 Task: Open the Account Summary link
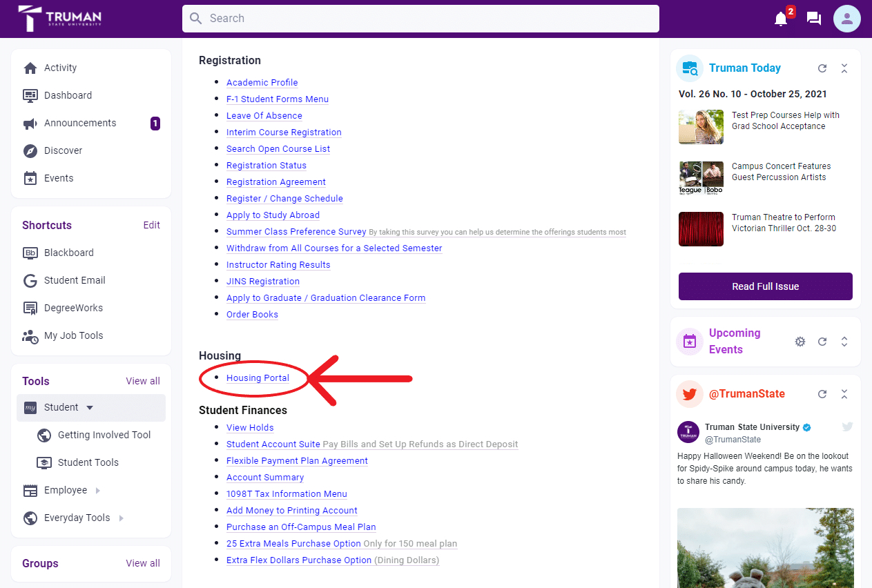(265, 477)
